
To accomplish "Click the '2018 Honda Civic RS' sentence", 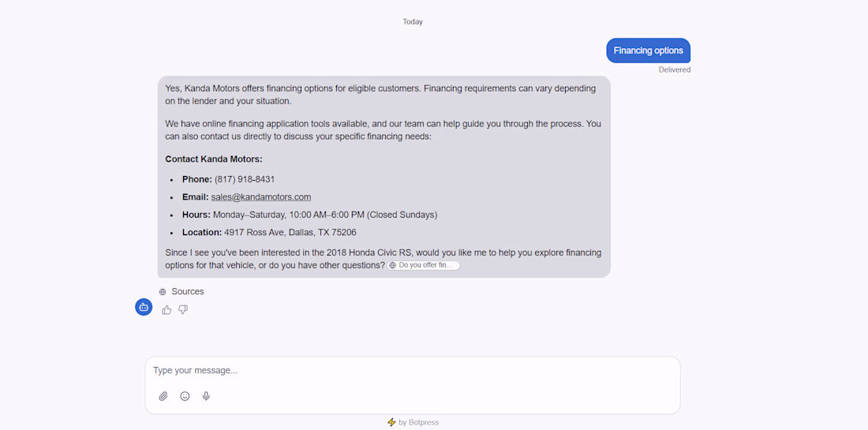I will click(383, 259).
